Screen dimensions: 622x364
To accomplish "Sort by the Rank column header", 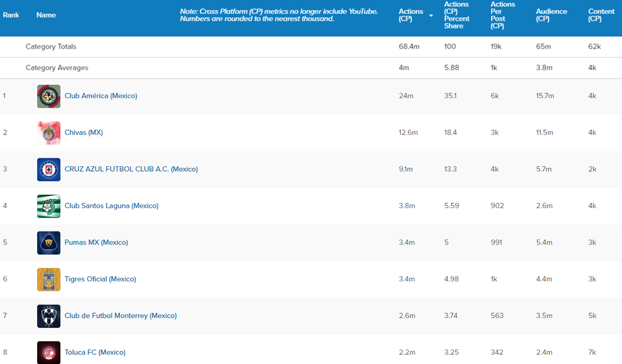I will [11, 15].
